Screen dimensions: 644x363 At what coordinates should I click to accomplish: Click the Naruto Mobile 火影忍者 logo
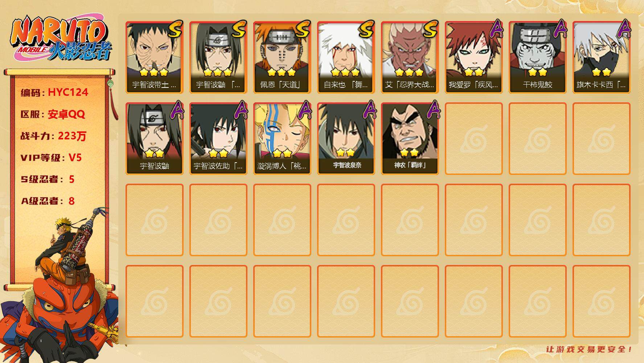(x=61, y=39)
